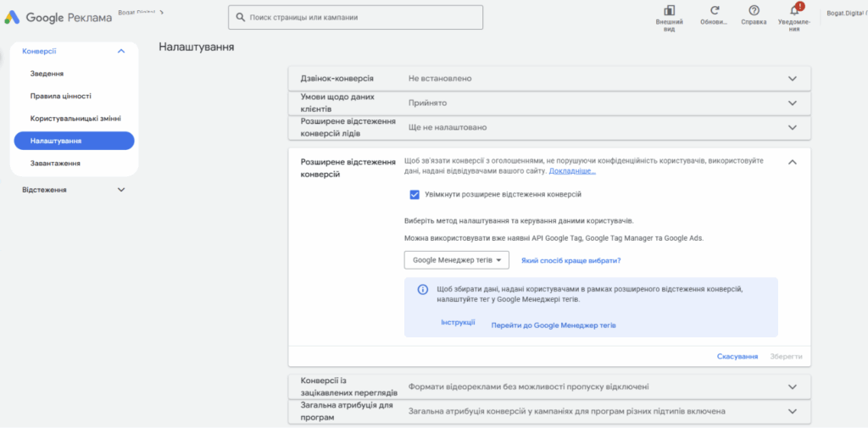Select Налаштування in sidebar
This screenshot has height=428, width=868.
pos(75,141)
